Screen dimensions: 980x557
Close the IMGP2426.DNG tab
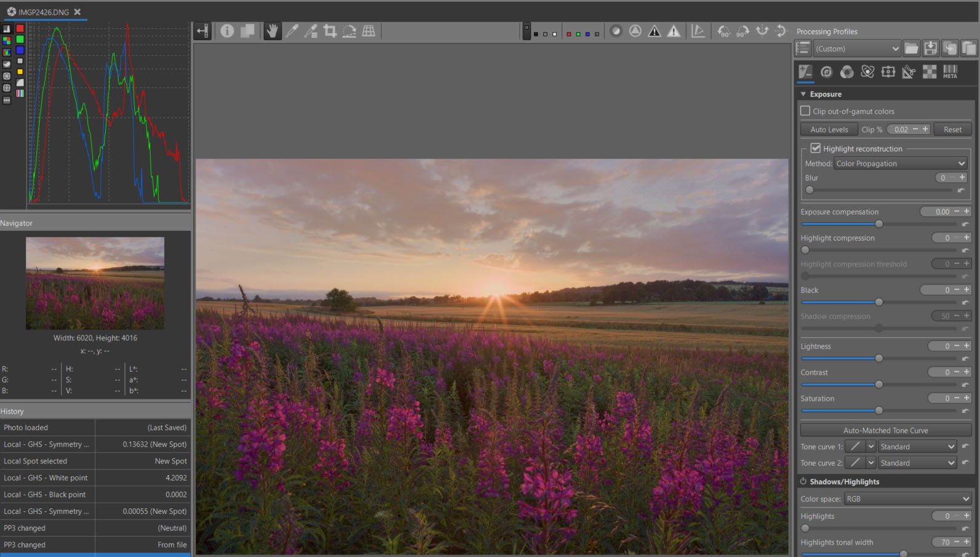tap(78, 12)
